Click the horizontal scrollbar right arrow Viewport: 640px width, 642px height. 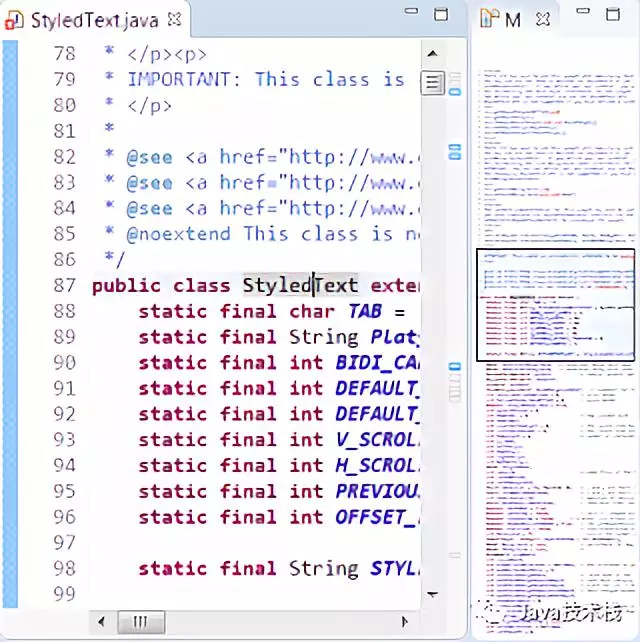[405, 622]
